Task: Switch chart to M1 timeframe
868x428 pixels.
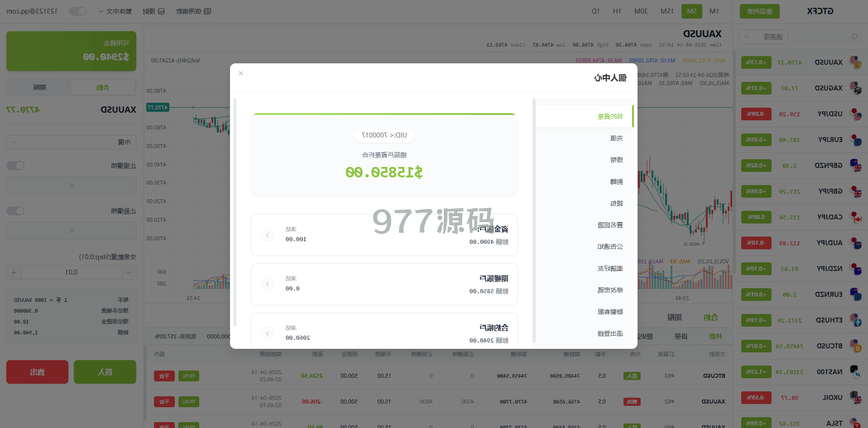Action: [x=714, y=11]
